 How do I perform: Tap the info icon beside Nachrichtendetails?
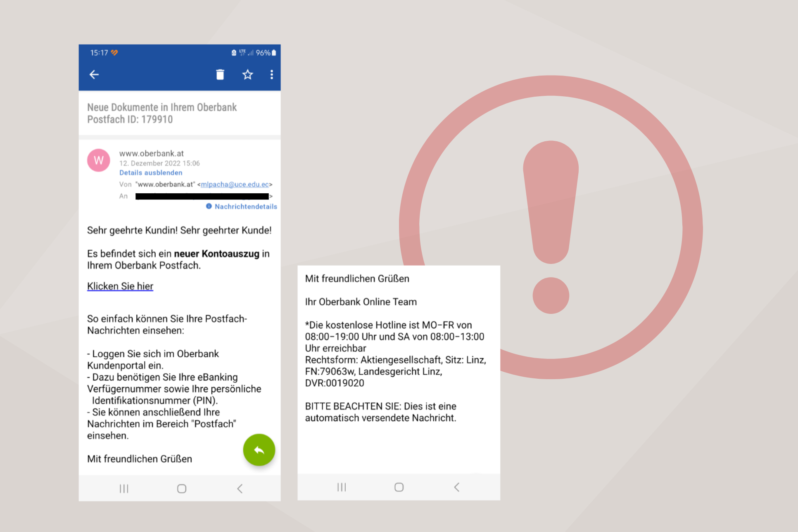(209, 206)
